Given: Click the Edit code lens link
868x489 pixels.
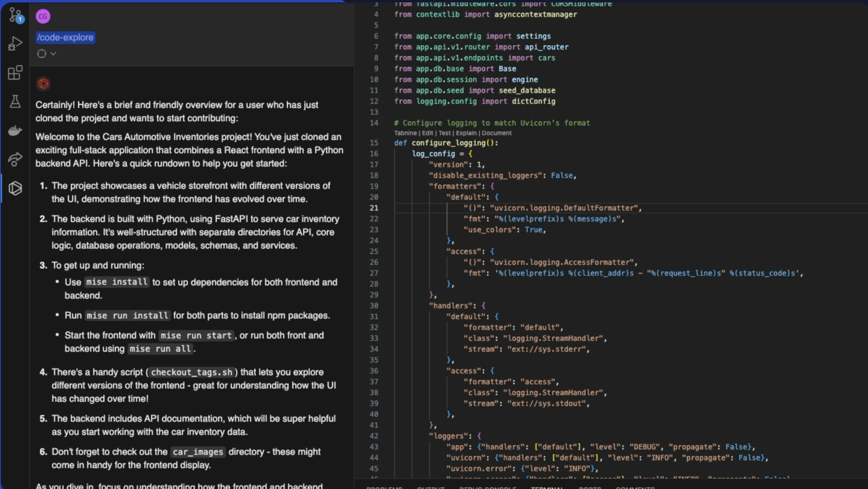Looking at the screenshot, I should point(427,133).
